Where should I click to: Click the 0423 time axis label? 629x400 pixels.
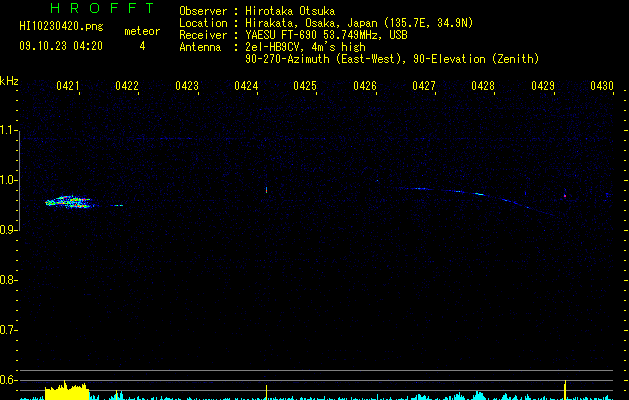click(187, 86)
